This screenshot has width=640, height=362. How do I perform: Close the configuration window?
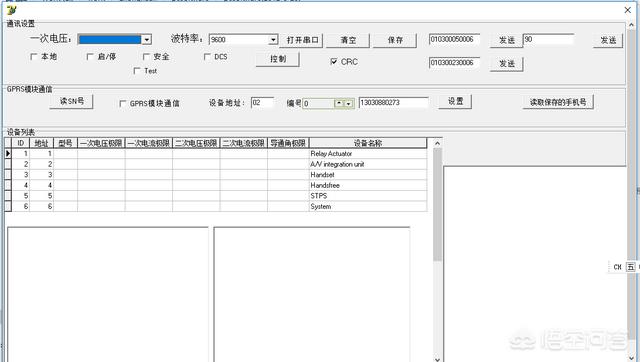click(x=628, y=10)
